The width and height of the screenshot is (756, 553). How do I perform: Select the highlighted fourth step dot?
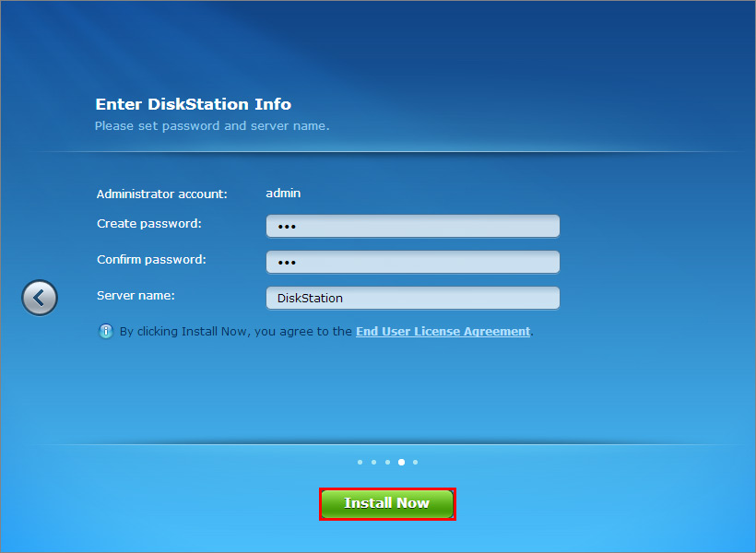(x=401, y=463)
